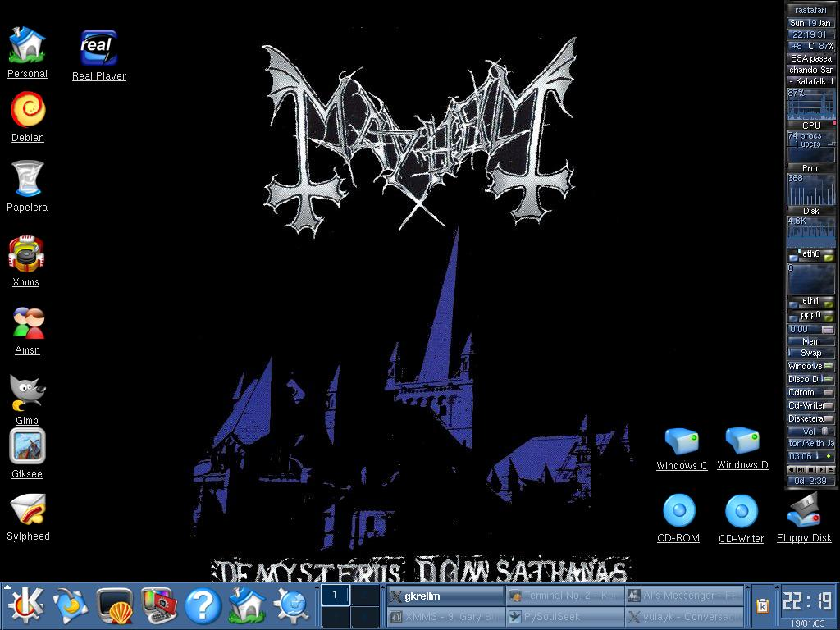
Task: Adjust the Vol slider knob in gkrellm
Action: 824,431
